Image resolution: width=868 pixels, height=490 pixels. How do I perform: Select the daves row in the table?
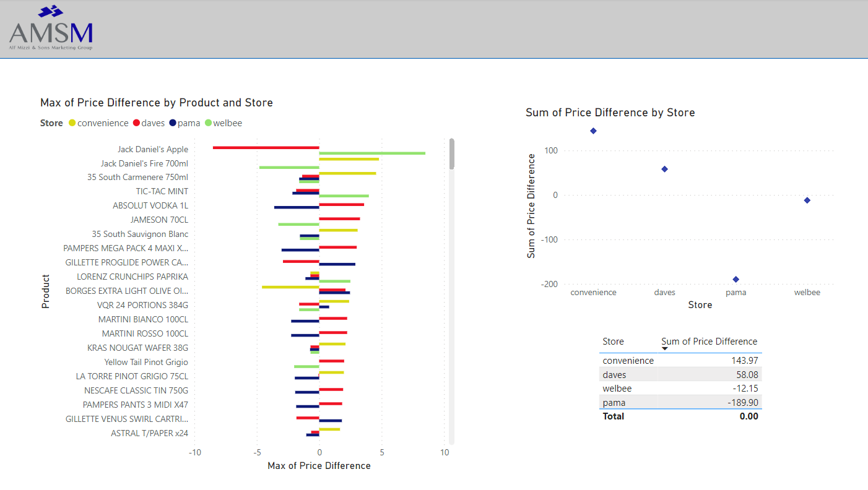coord(681,375)
